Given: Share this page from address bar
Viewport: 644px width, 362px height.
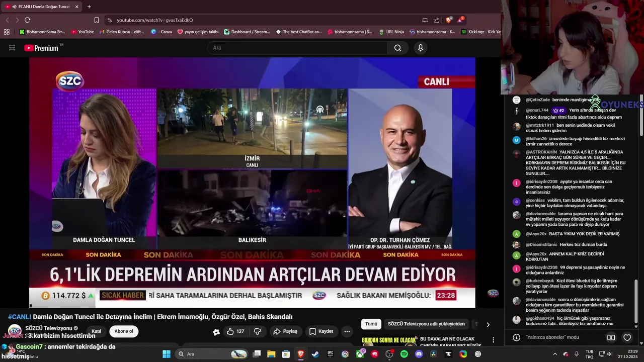Looking at the screenshot, I should coord(436,20).
